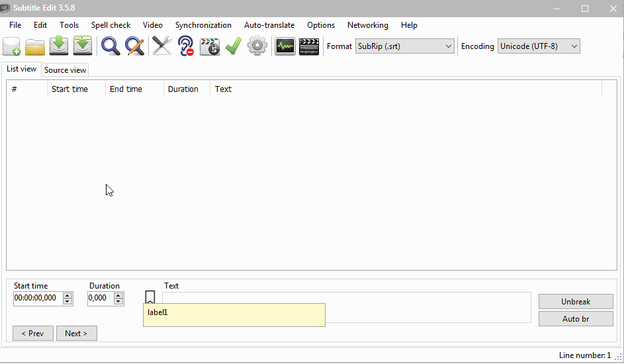Open the Help menu
The width and height of the screenshot is (624, 364).
click(x=409, y=25)
